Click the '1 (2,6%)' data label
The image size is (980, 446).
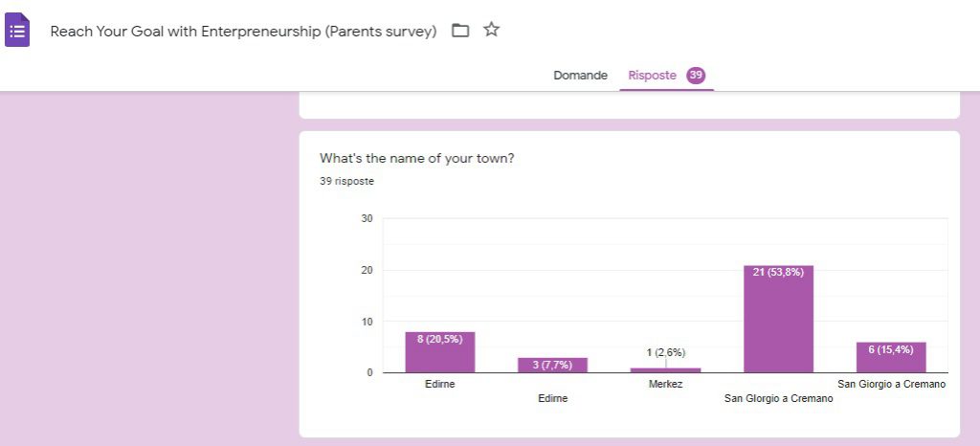pos(665,353)
